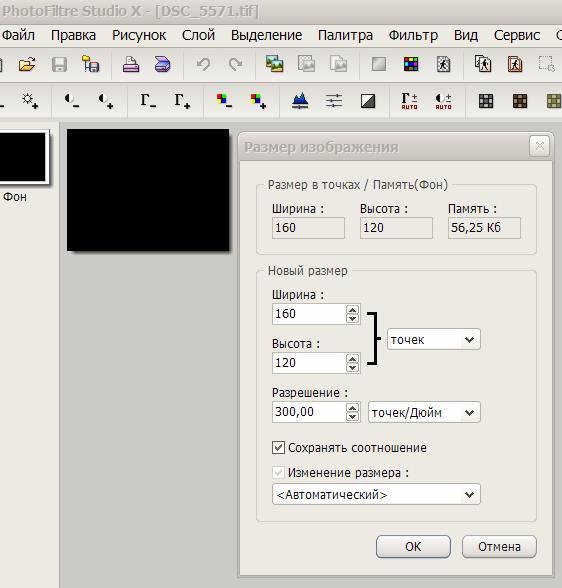Toggle the 'Сохранять соотношение' checkbox
Viewport: 562px width, 588px height.
tap(278, 447)
